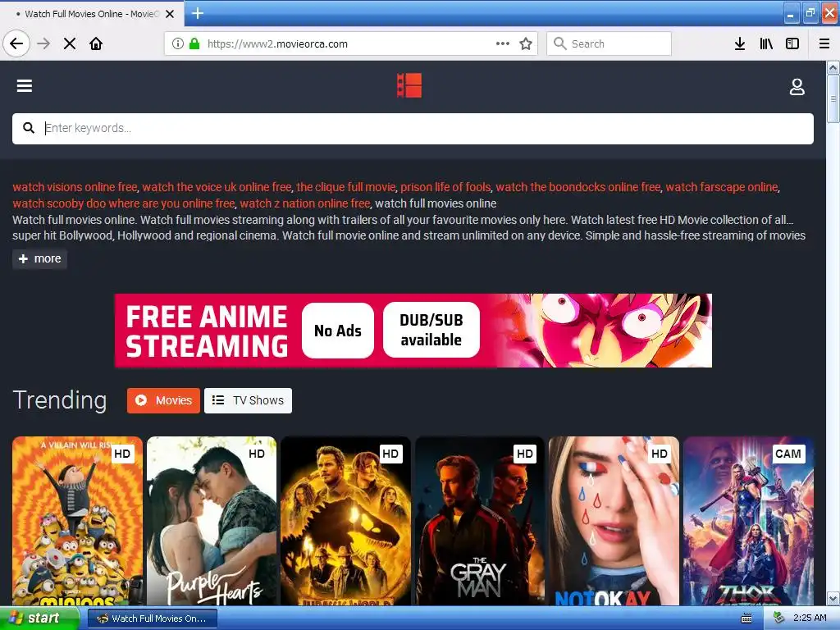840x630 pixels.
Task: Expand description with the more button
Action: pos(39,258)
